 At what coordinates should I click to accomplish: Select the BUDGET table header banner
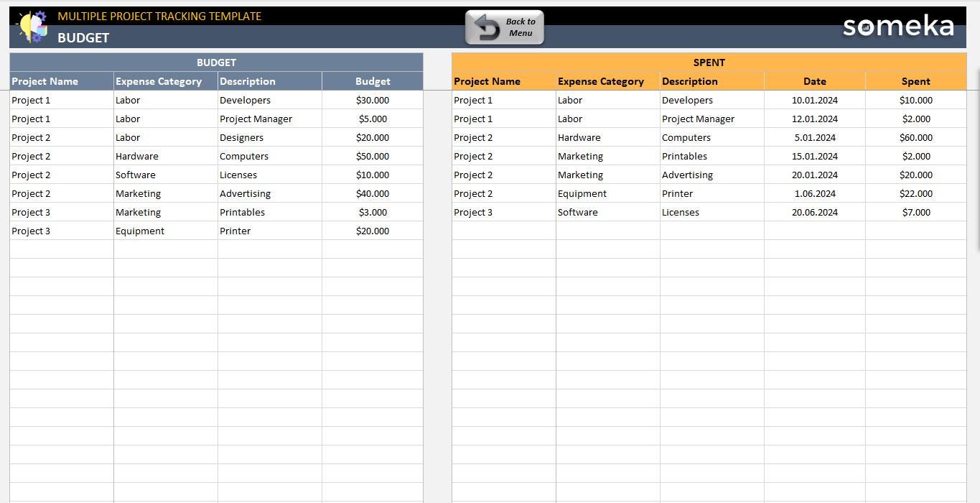tap(216, 63)
